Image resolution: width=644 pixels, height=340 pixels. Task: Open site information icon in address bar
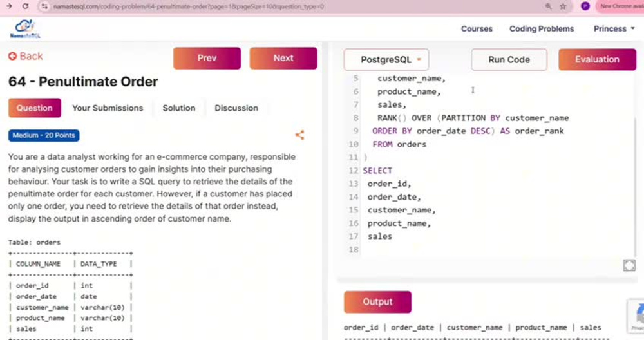(x=44, y=6)
